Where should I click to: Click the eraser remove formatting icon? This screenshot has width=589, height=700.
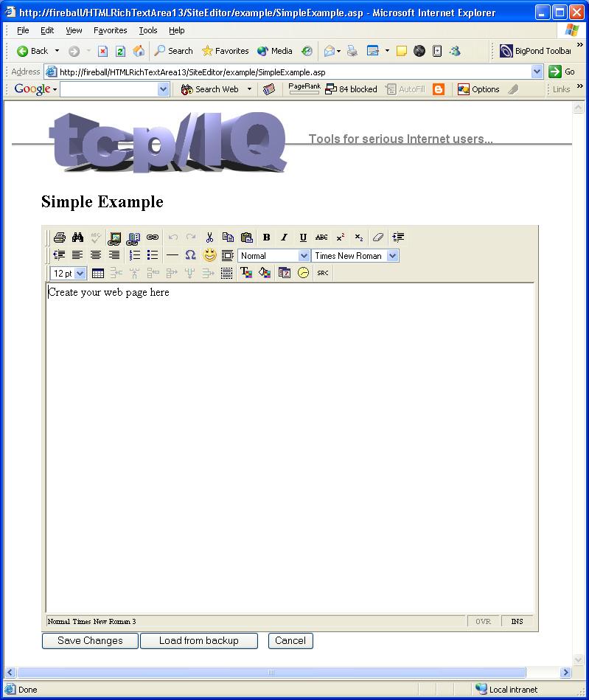[377, 238]
